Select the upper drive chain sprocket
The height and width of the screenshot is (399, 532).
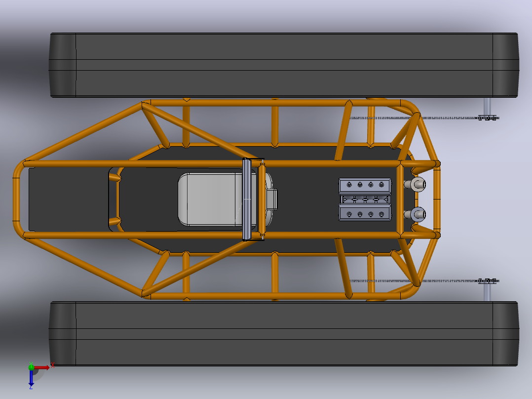click(489, 118)
